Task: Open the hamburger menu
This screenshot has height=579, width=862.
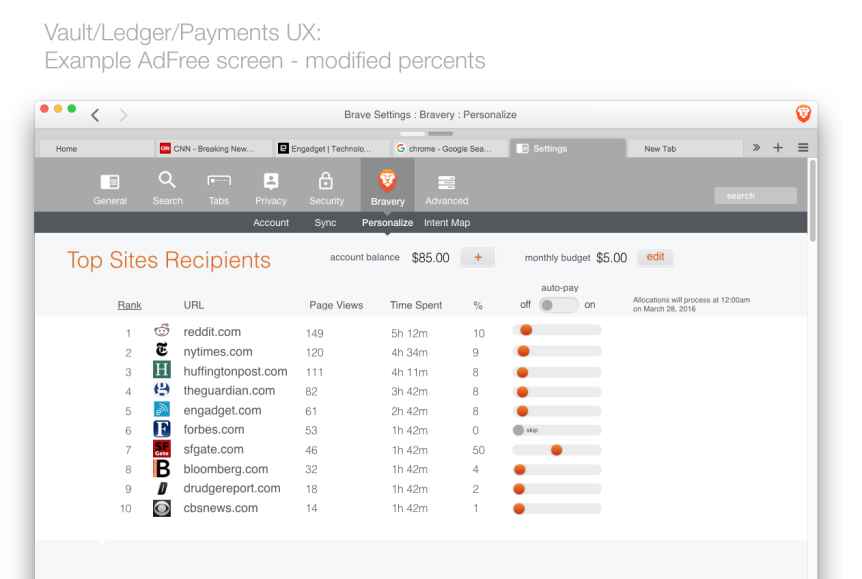Action: [802, 148]
